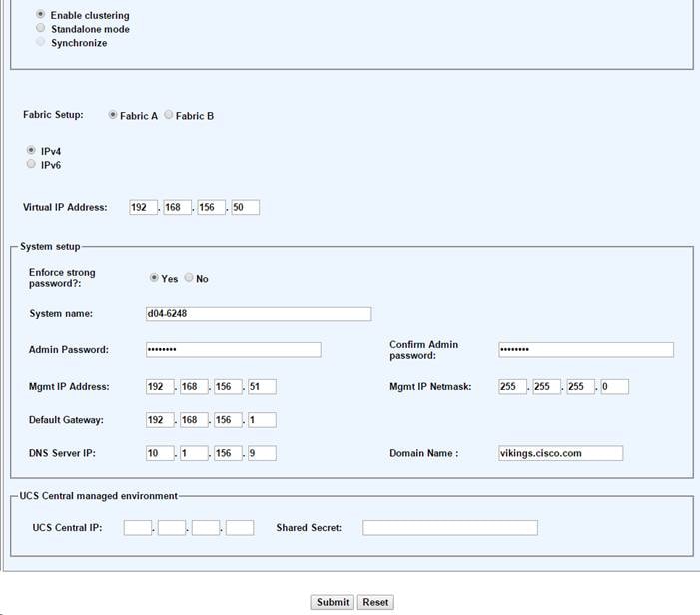
Task: Click the Confirm Admin password field
Action: (586, 349)
